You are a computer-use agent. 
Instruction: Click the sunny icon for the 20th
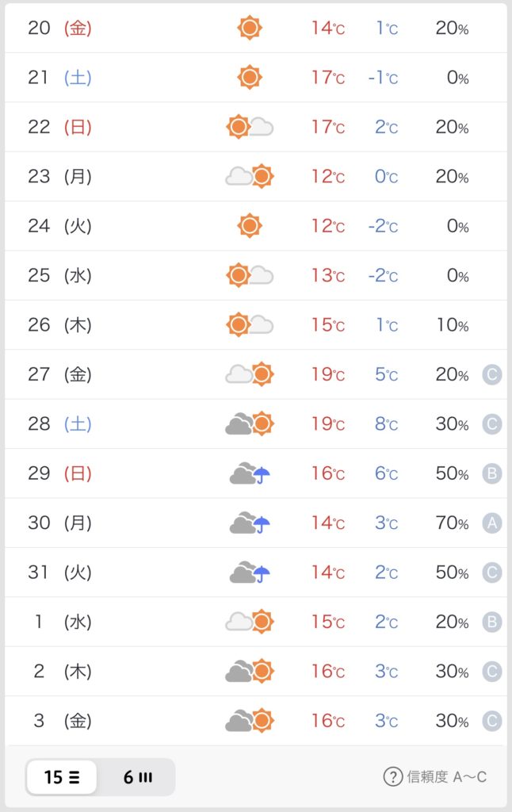[250, 28]
